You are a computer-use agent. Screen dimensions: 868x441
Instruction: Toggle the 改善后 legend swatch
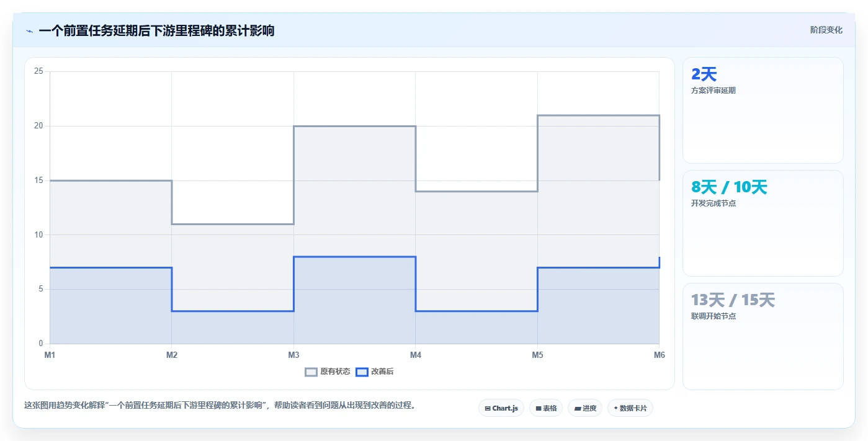362,372
